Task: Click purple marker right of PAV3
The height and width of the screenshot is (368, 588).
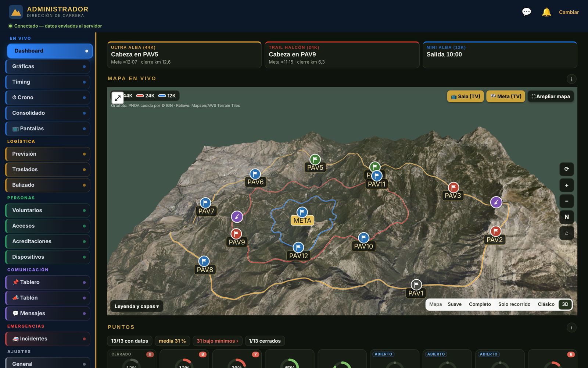Action: tap(496, 202)
